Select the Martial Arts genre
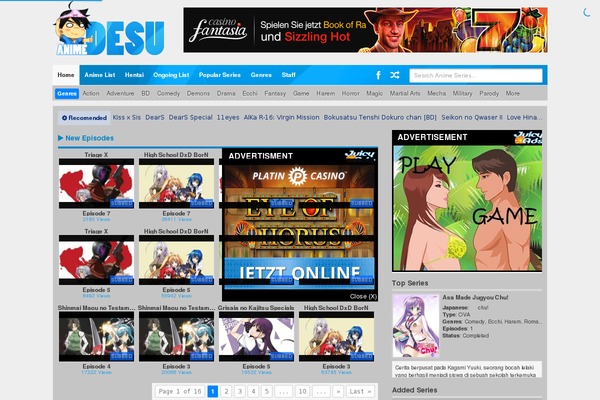600x400 pixels. [405, 93]
